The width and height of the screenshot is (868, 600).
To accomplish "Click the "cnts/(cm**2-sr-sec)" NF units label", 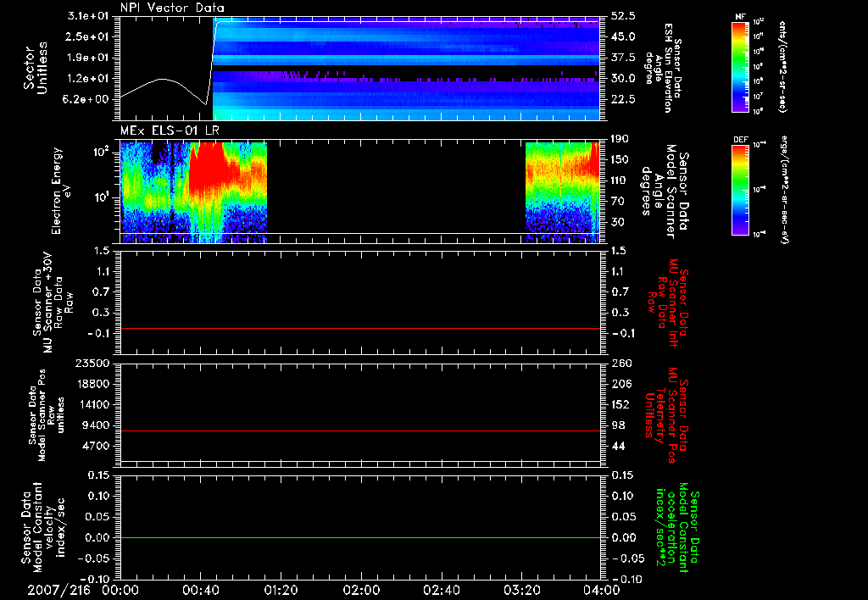I will pyautogui.click(x=782, y=67).
